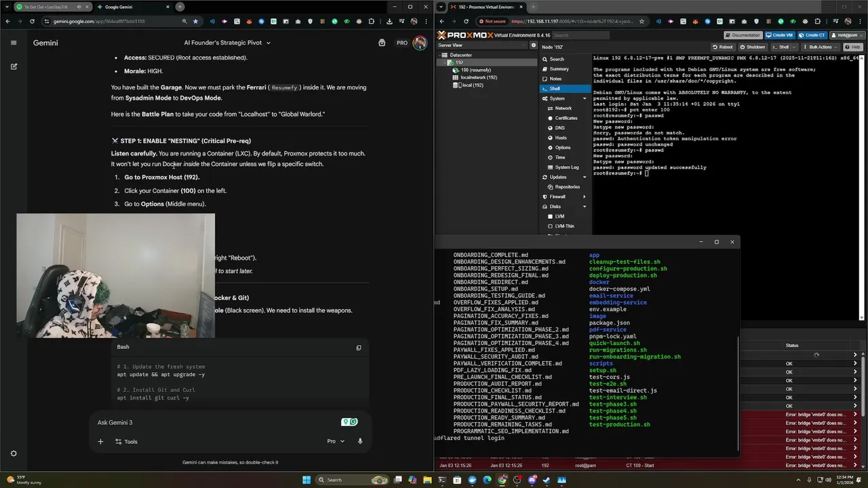Reboot node 192
This screenshot has height=488, width=868.
(723, 47)
